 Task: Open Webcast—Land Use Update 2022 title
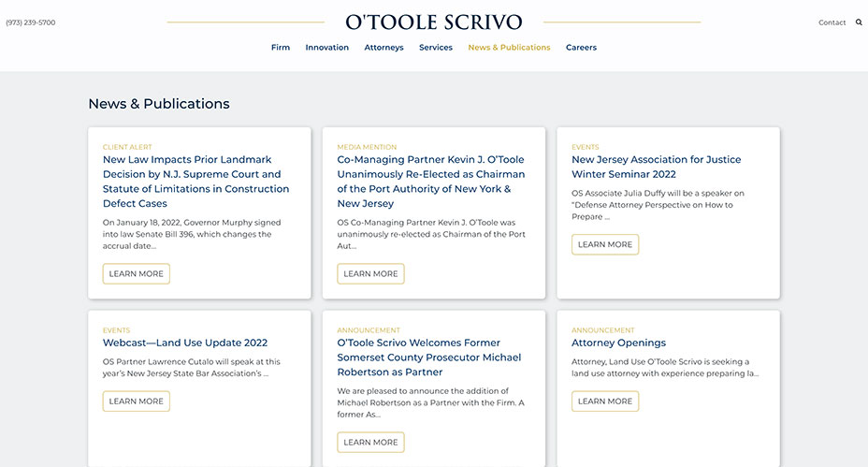[x=185, y=343]
